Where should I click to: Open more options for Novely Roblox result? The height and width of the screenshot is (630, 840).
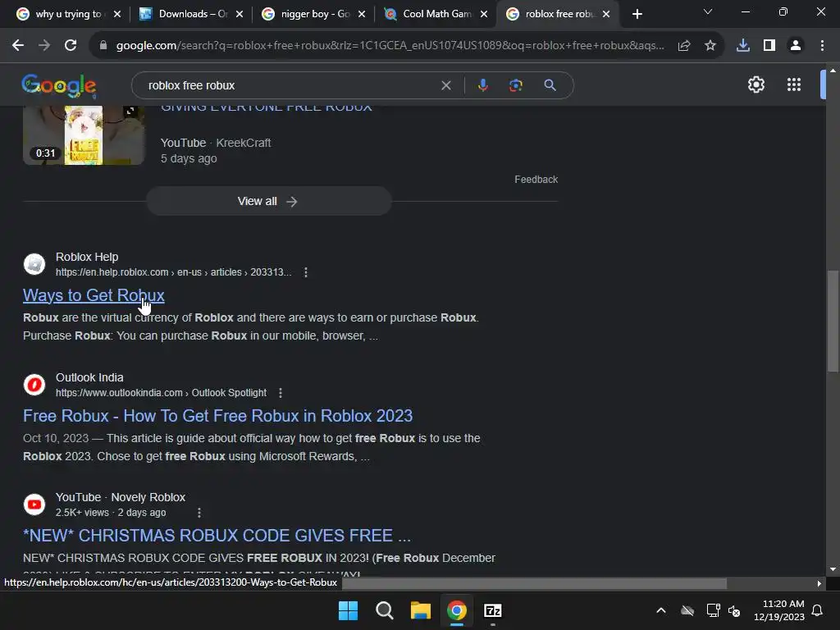click(x=199, y=513)
